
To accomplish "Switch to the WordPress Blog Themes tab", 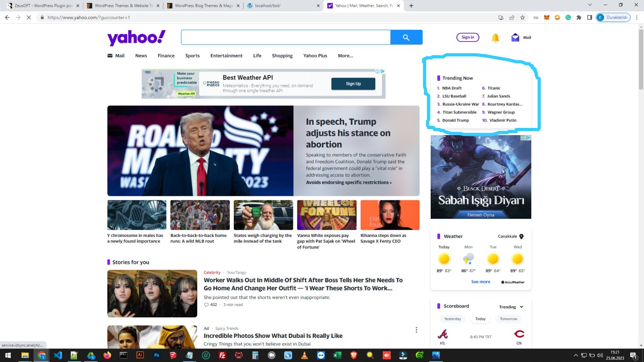I will point(203,6).
